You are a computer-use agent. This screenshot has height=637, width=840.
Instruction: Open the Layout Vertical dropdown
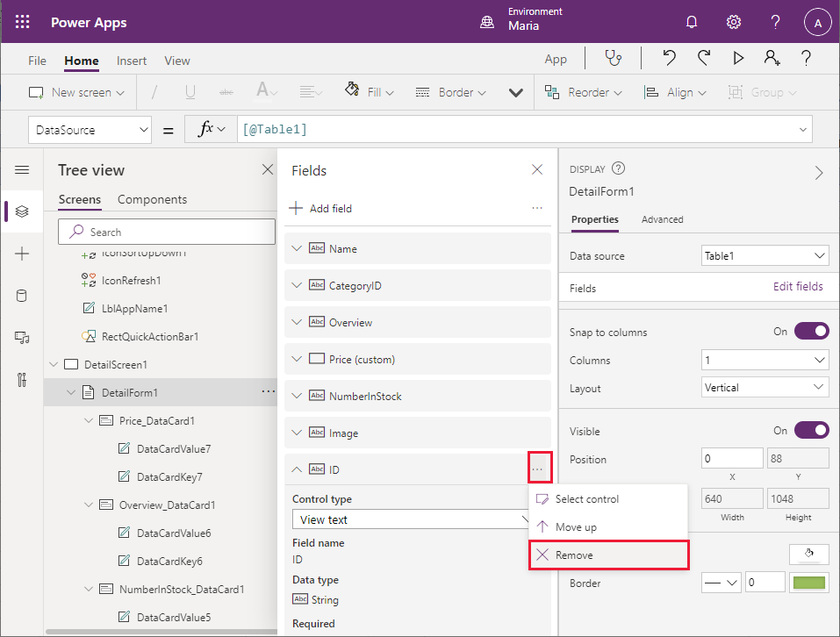[765, 388]
